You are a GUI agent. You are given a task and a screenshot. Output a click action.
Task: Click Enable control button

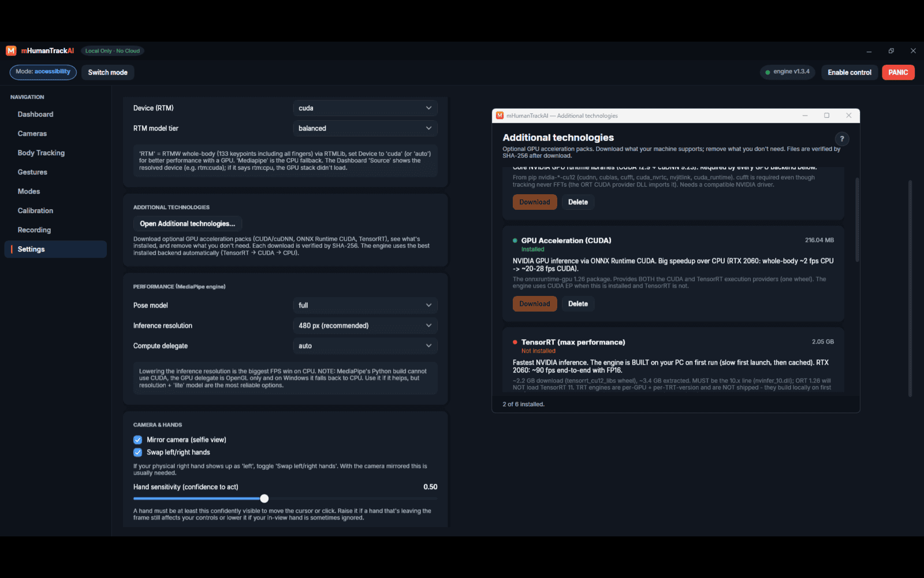click(850, 72)
